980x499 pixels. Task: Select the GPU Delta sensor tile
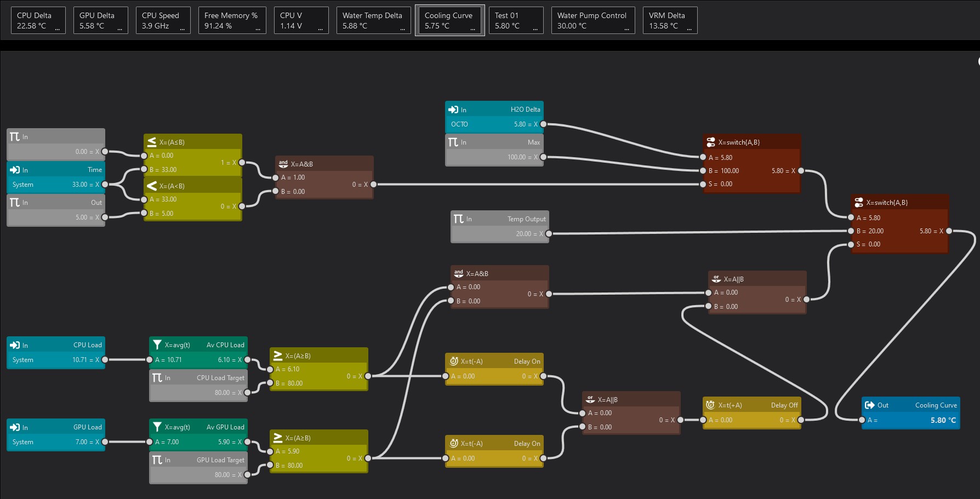tap(100, 20)
